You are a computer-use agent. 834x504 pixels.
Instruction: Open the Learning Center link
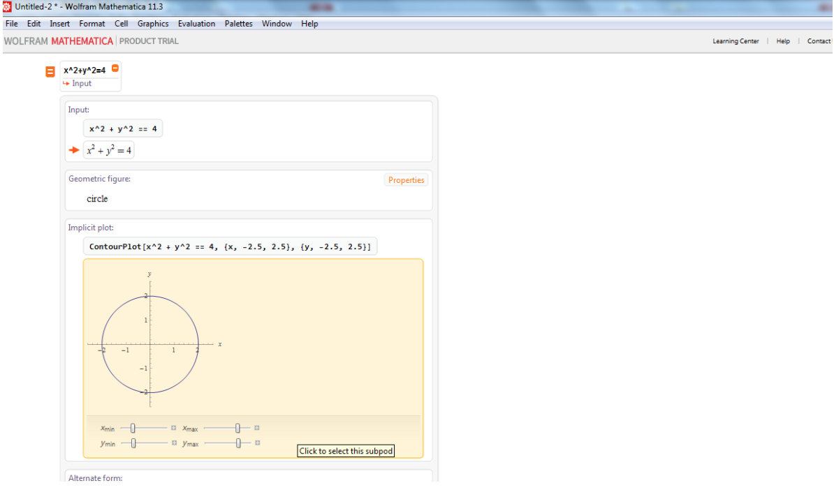pos(736,41)
